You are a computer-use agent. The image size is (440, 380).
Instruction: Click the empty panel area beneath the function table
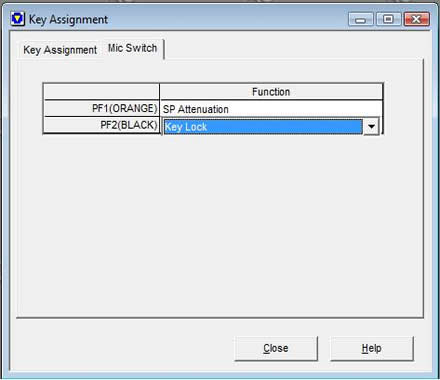pos(220,227)
